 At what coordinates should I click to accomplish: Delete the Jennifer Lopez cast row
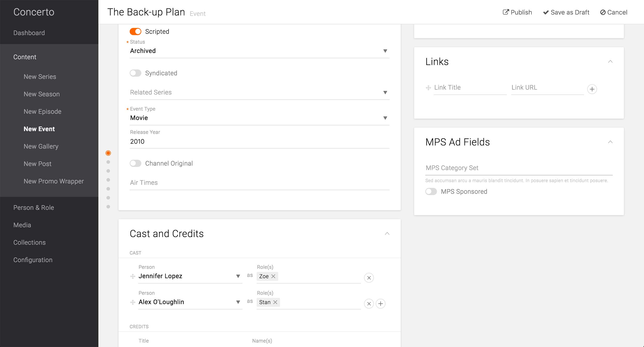point(369,278)
